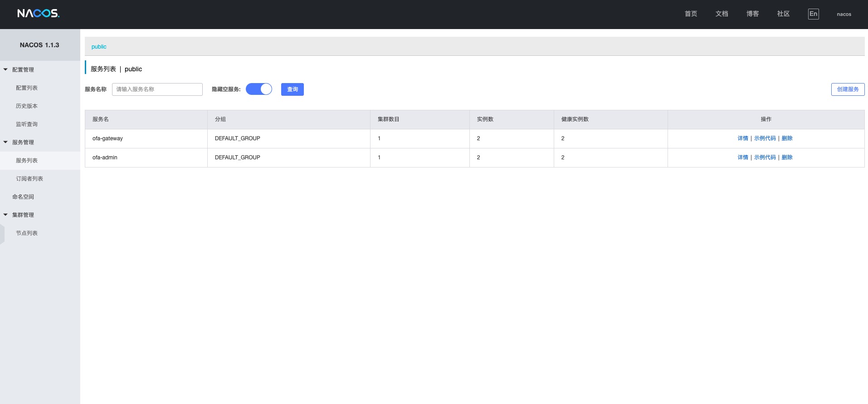Open 命名空间 in the sidebar
The height and width of the screenshot is (404, 868).
point(23,197)
